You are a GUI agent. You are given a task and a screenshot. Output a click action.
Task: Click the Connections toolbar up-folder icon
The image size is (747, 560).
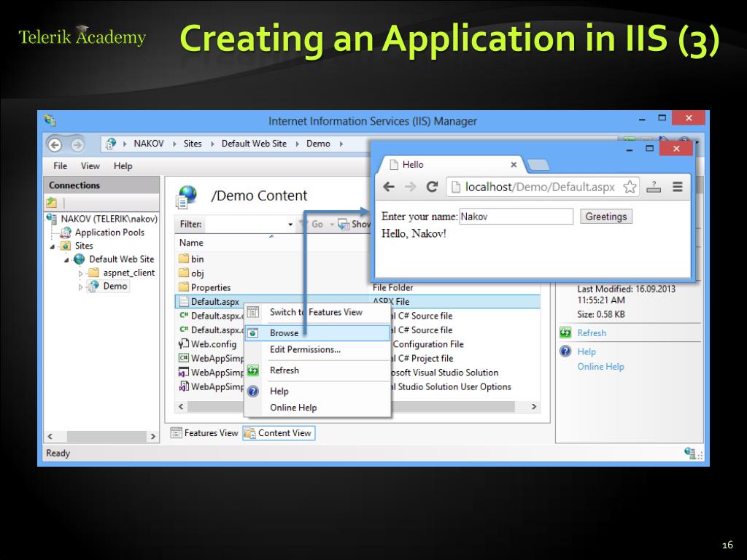52,203
